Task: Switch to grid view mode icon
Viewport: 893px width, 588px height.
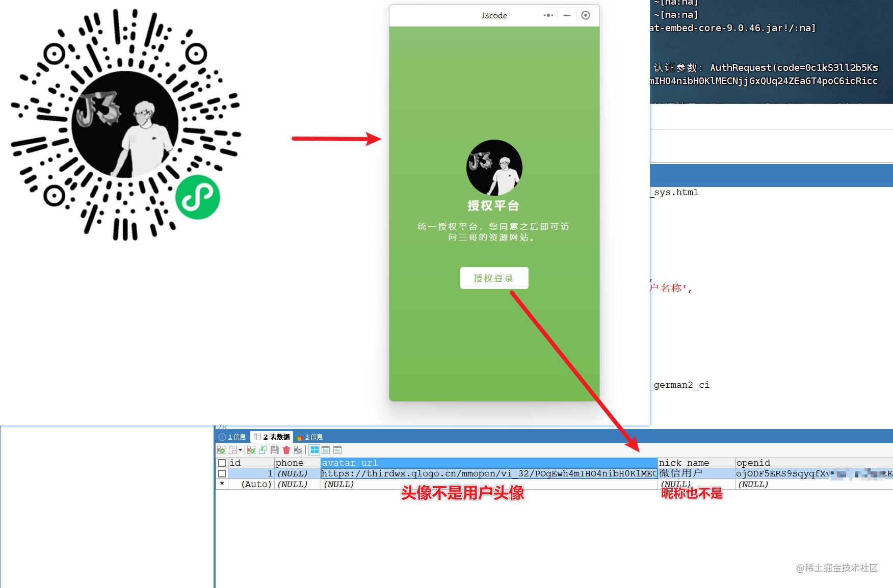Action: [314, 450]
